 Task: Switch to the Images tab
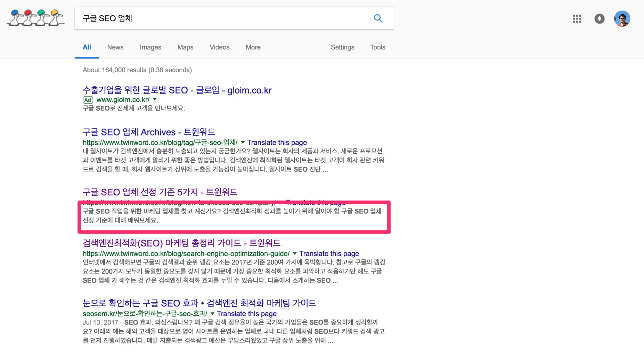click(x=150, y=47)
